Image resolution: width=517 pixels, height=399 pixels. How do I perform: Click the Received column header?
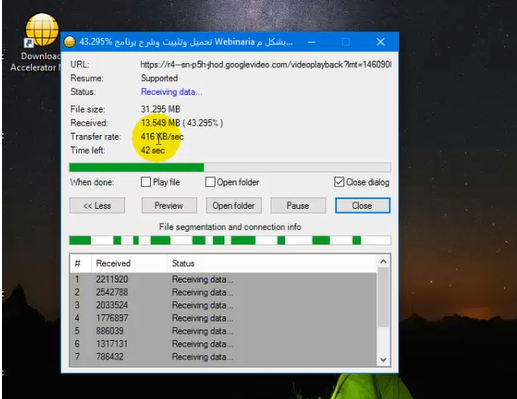[129, 263]
